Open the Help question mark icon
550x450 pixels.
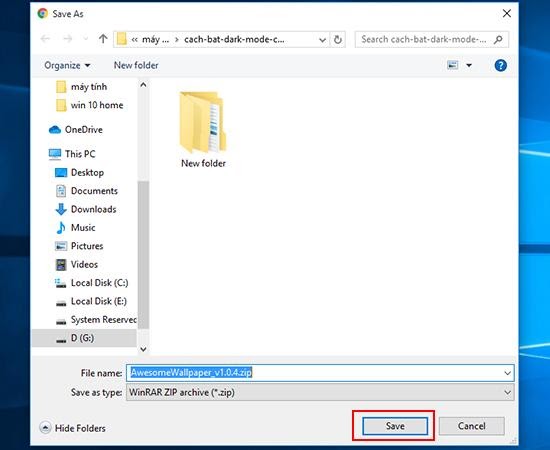(500, 65)
